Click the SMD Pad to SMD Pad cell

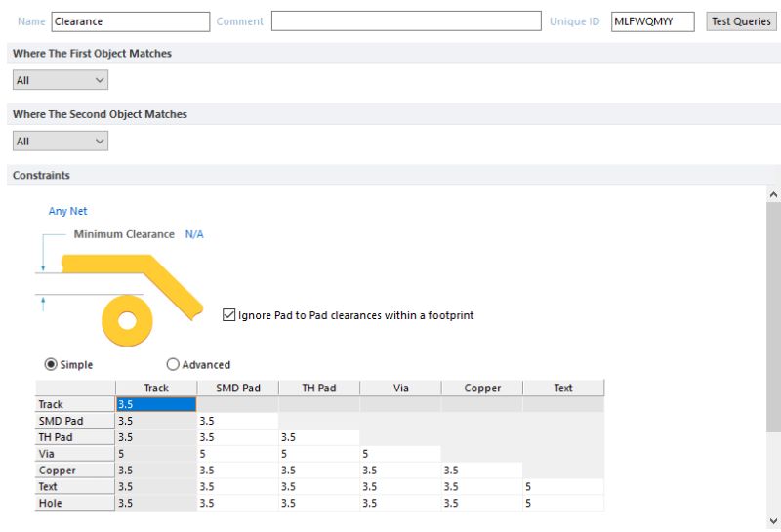(x=238, y=421)
